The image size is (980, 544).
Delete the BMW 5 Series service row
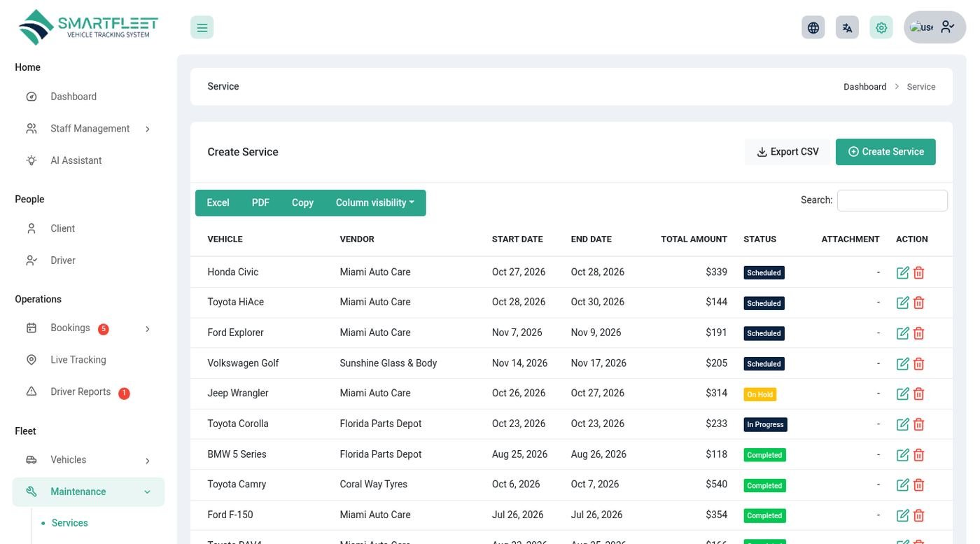coord(919,454)
